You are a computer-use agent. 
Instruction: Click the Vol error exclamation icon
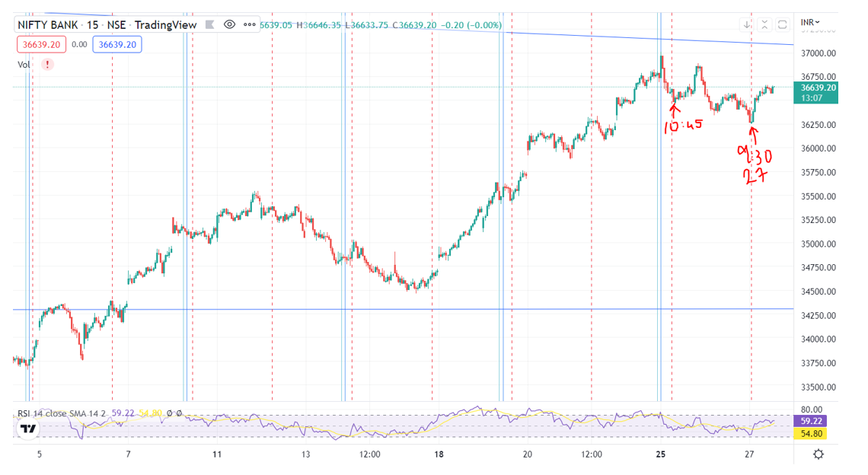pyautogui.click(x=48, y=65)
